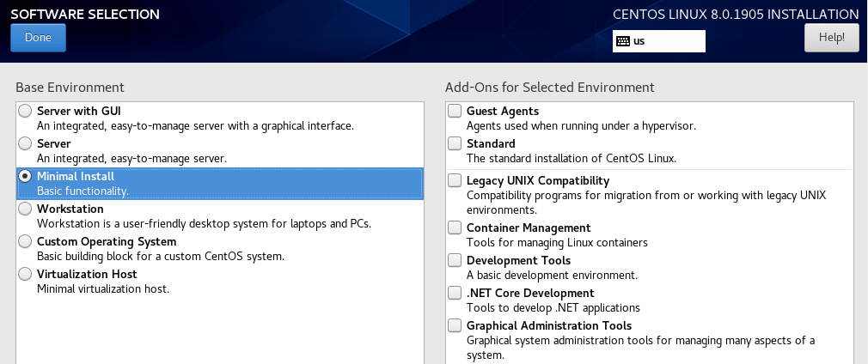The height and width of the screenshot is (364, 868).
Task: Enable Legacy UNIX Compatibility add-on
Action: (x=455, y=180)
